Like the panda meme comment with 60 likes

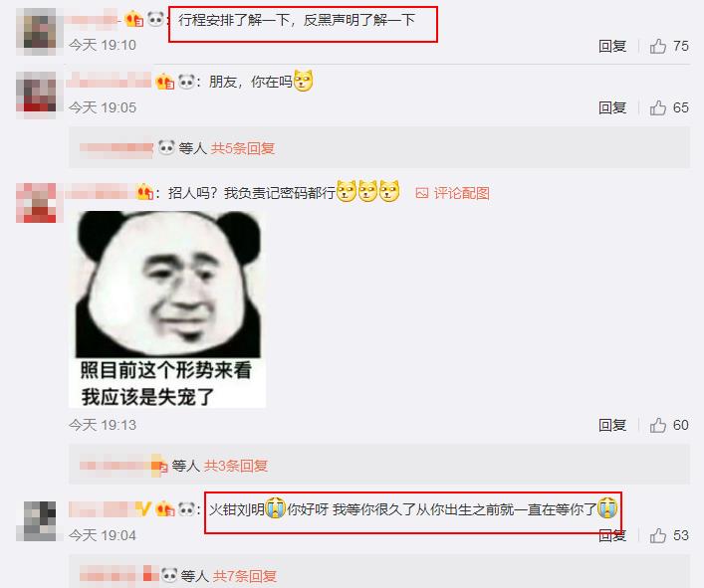(658, 425)
